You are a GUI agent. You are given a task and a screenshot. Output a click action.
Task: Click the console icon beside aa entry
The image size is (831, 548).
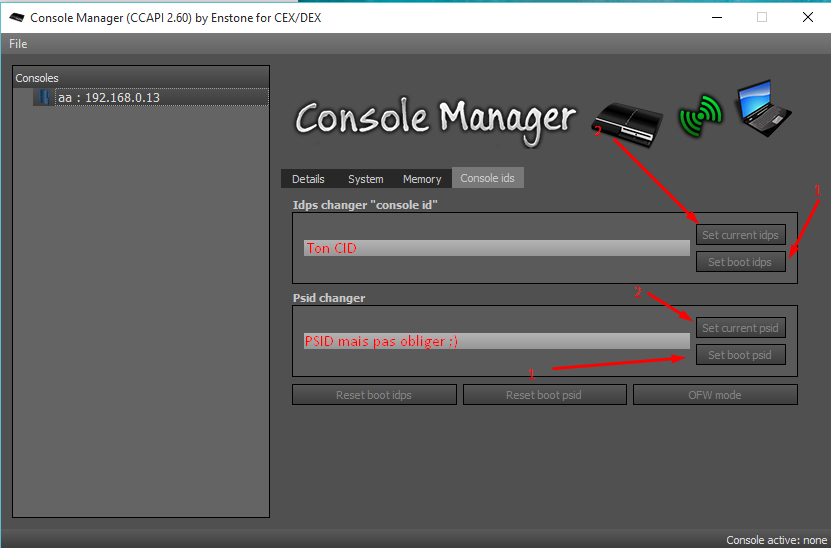(44, 98)
